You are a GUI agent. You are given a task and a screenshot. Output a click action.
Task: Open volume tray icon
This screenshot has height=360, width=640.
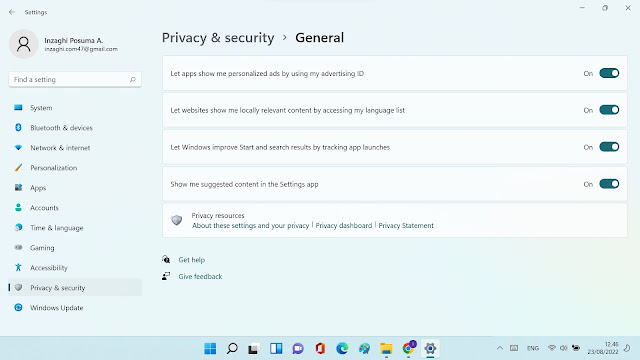[564, 348]
